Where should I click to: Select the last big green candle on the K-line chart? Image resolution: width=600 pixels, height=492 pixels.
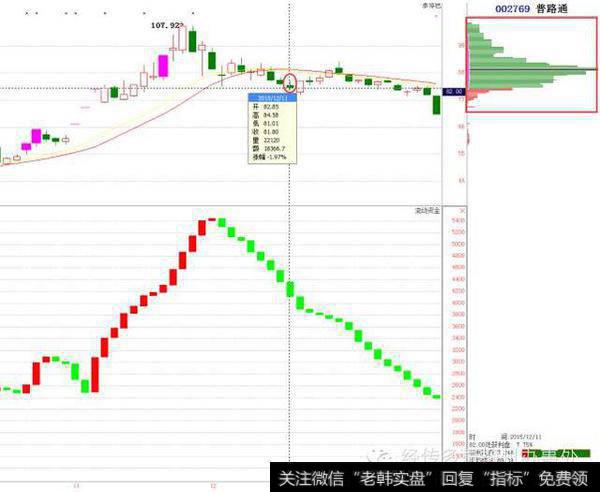[x=436, y=105]
